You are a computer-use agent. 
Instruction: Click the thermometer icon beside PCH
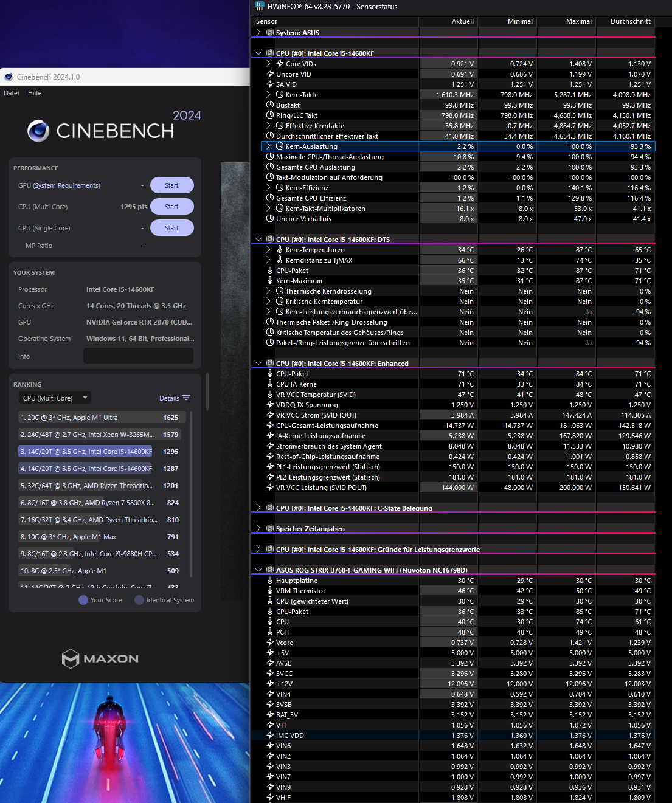[x=270, y=632]
